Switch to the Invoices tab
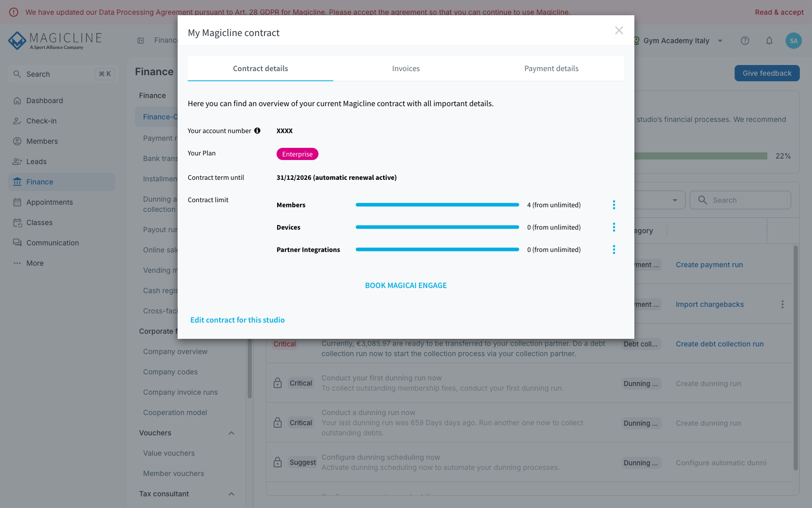The width and height of the screenshot is (812, 508). click(x=406, y=69)
